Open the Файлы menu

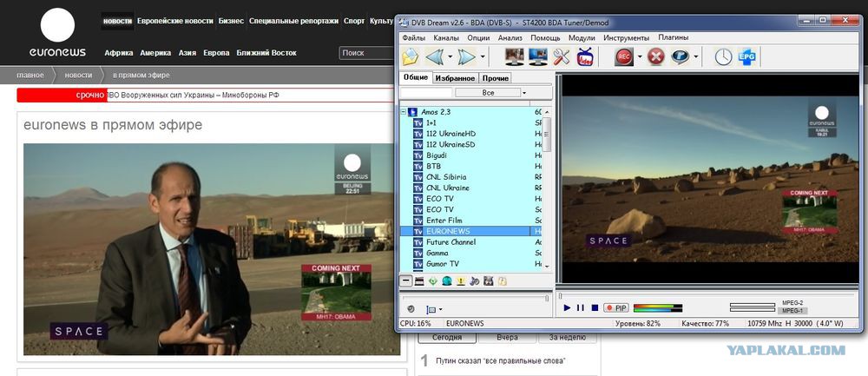(x=413, y=37)
